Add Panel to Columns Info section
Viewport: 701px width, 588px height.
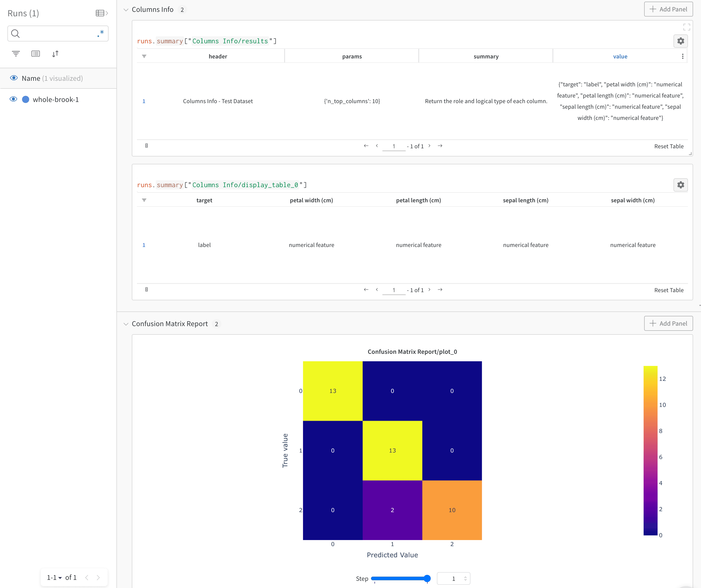(668, 9)
